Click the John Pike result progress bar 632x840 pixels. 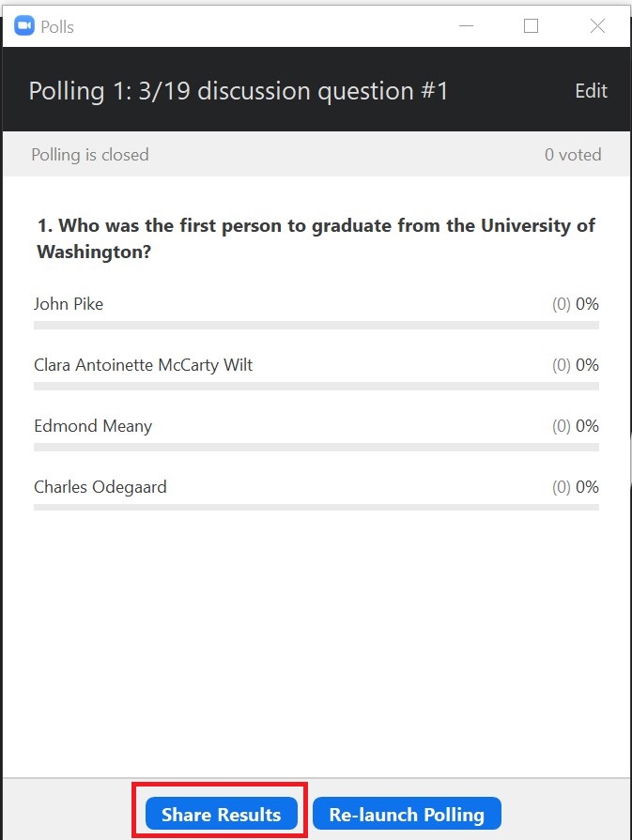[316, 326]
